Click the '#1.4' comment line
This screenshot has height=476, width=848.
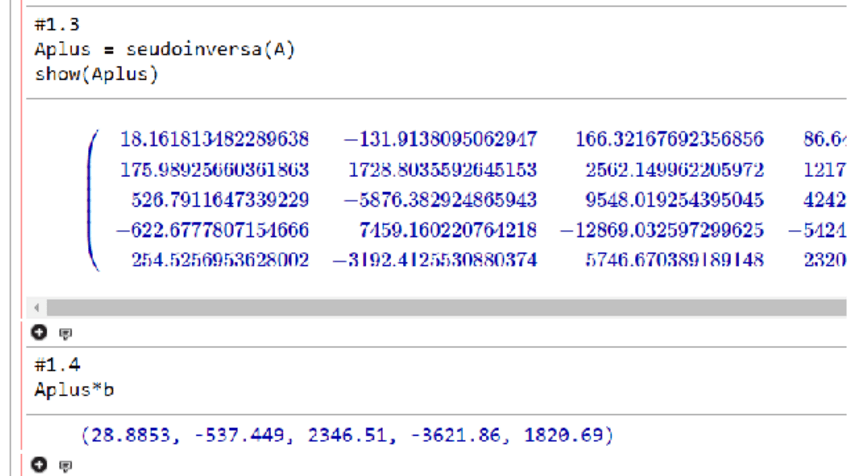[55, 366]
